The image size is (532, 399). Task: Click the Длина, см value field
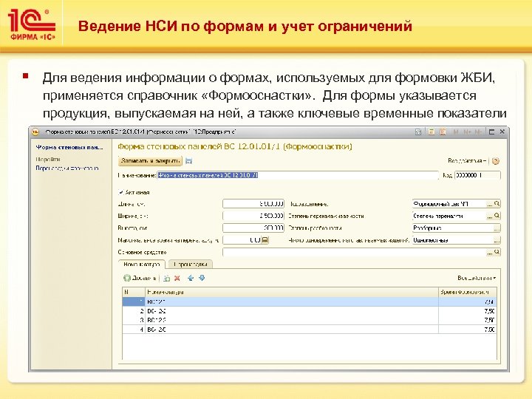(253, 204)
